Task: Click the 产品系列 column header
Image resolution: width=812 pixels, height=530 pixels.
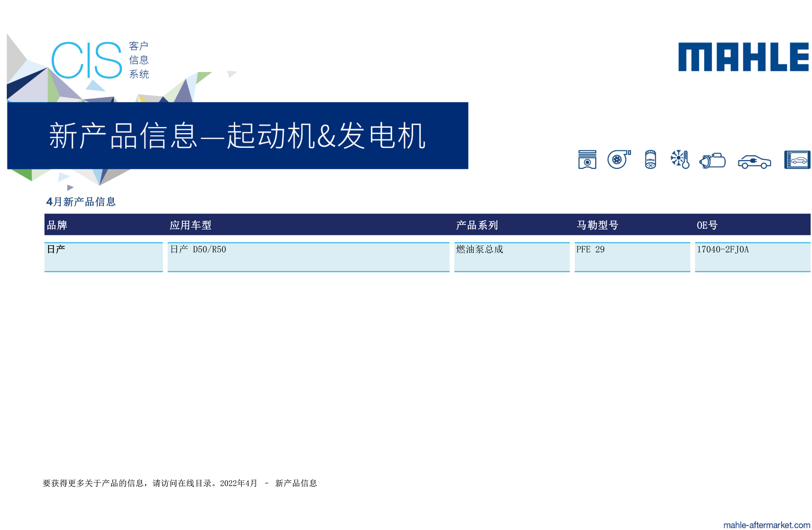Action: (x=477, y=225)
